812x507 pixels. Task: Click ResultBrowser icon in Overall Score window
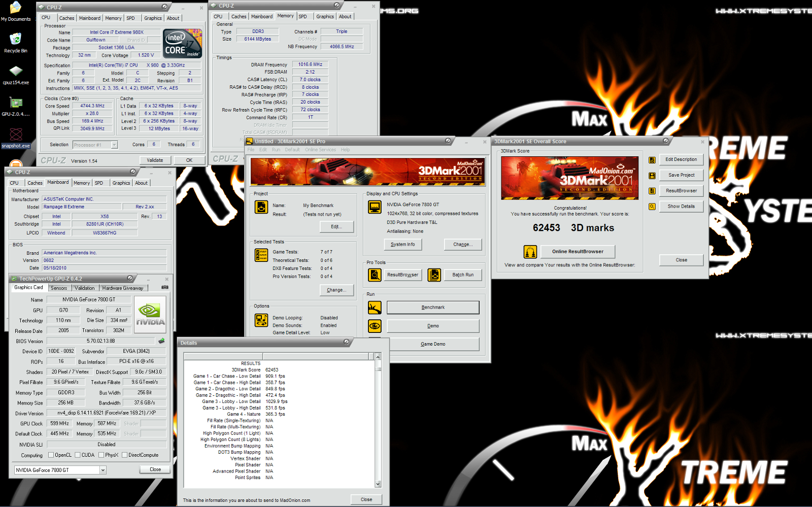tap(652, 191)
